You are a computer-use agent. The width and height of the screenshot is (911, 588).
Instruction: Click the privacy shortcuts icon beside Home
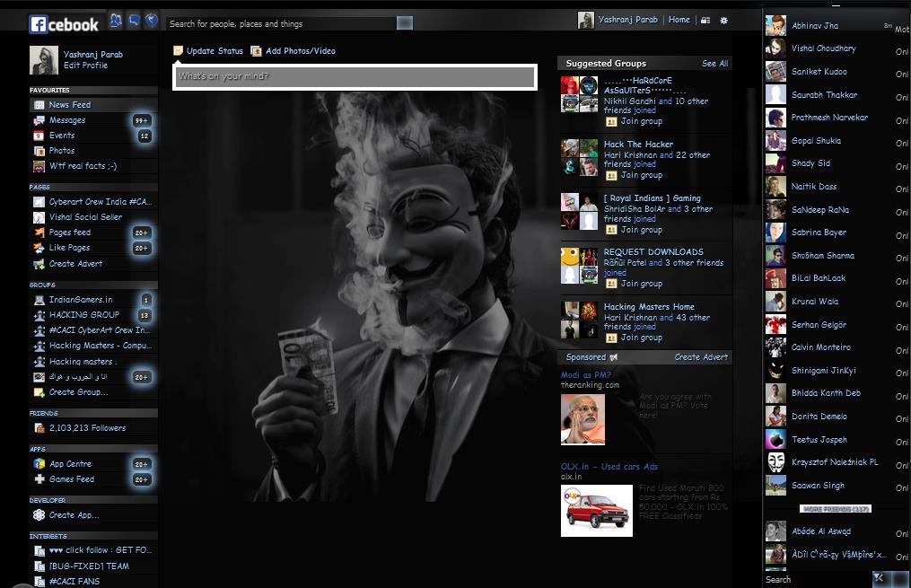(705, 21)
